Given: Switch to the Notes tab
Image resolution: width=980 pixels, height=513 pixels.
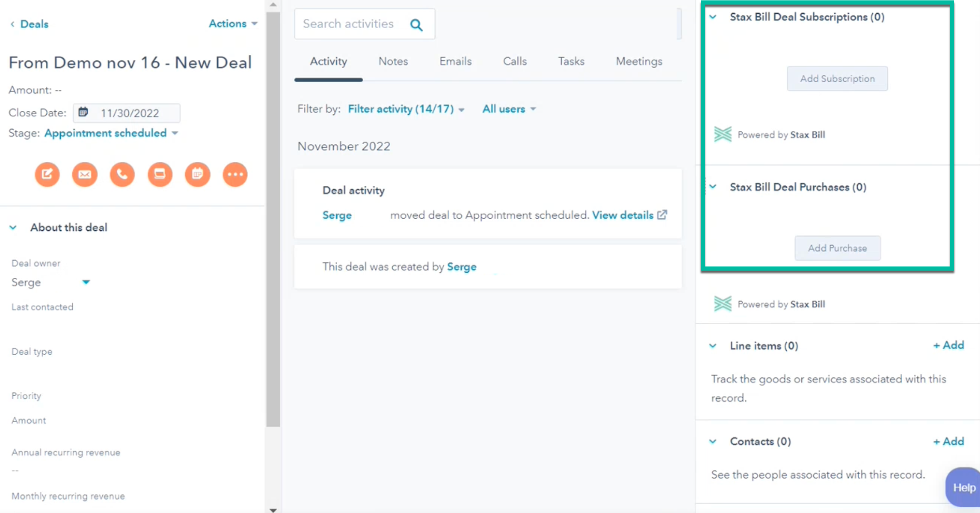Looking at the screenshot, I should tap(393, 61).
